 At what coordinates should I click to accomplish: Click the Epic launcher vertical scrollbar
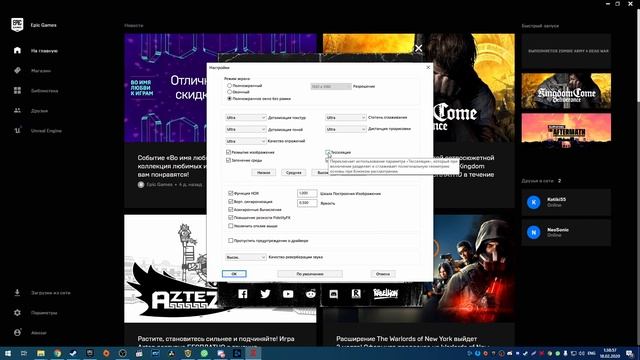point(638,57)
